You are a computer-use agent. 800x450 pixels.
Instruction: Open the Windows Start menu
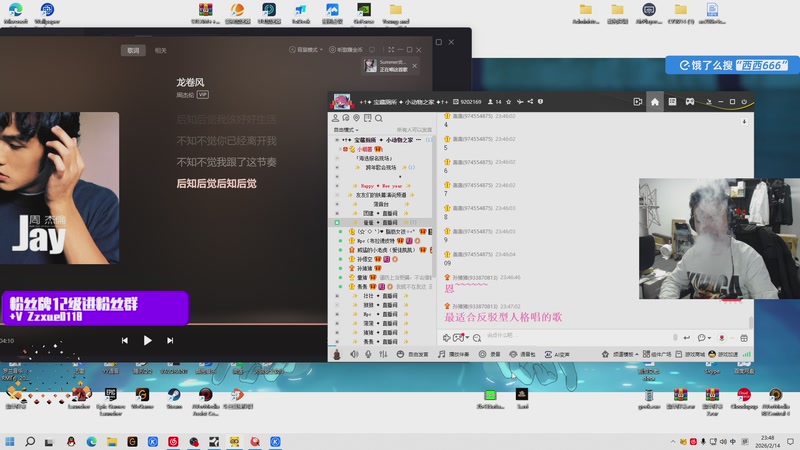(x=10, y=441)
